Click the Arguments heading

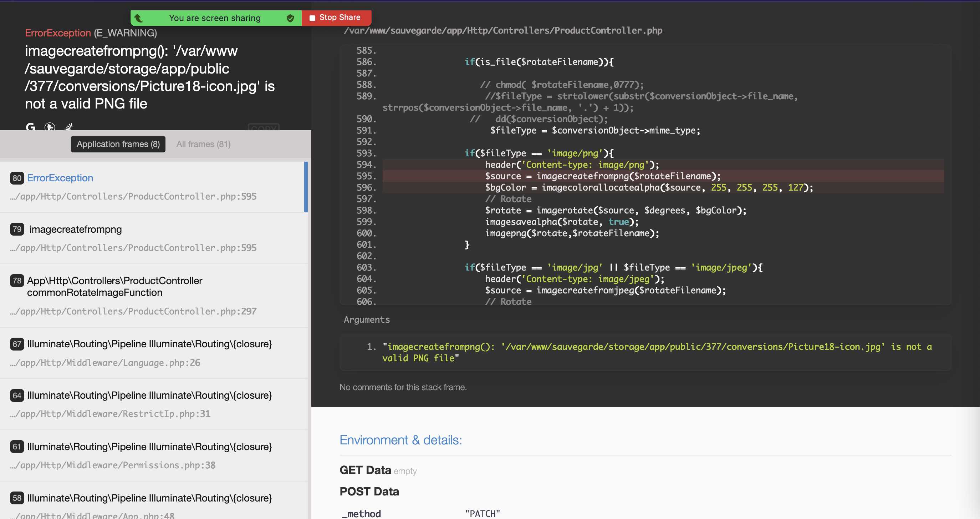(x=367, y=319)
